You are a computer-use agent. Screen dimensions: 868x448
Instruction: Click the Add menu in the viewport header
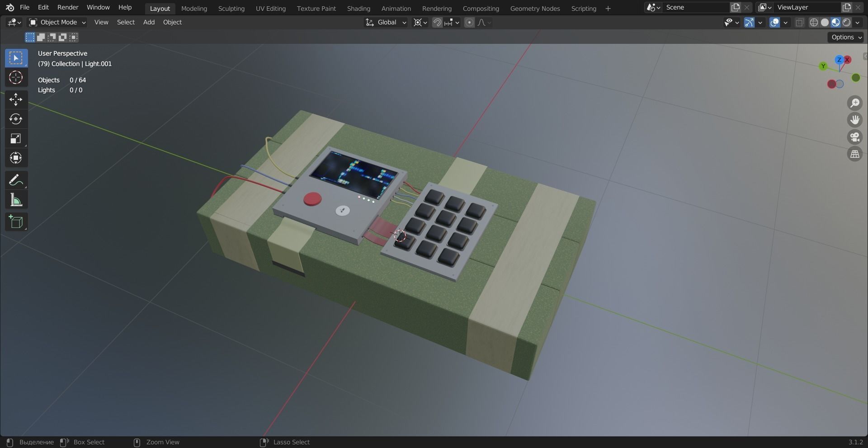pyautogui.click(x=148, y=22)
